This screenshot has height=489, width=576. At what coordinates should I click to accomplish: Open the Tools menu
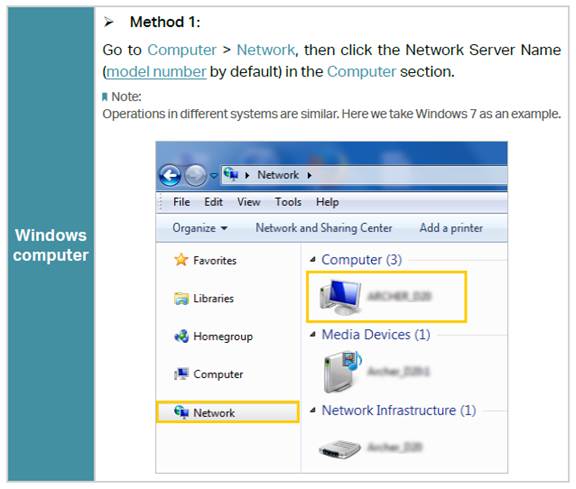click(288, 202)
